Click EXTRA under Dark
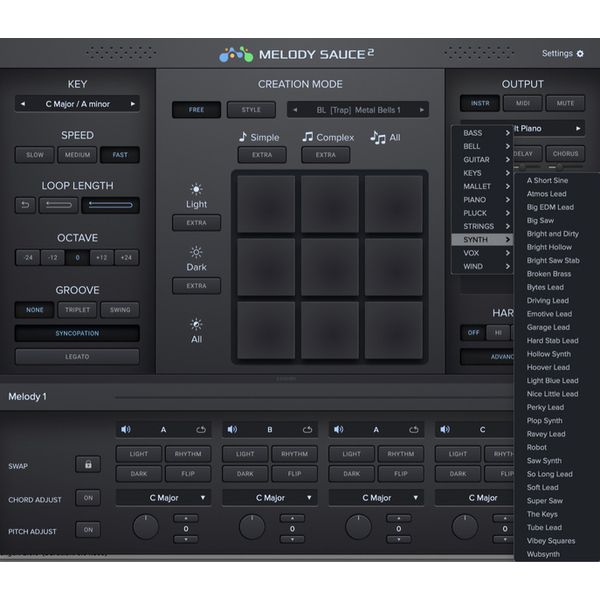 196,286
